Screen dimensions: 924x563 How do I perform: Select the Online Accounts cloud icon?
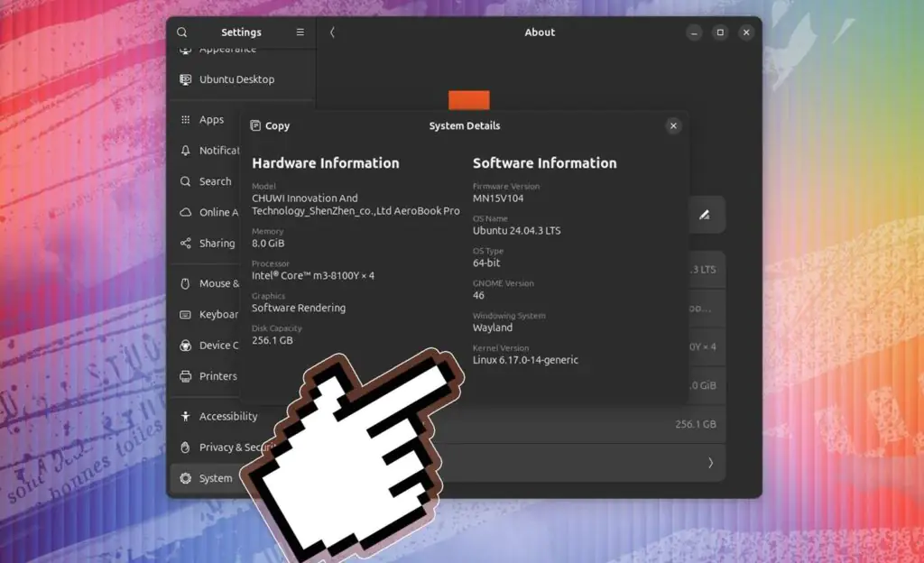pyautogui.click(x=184, y=212)
